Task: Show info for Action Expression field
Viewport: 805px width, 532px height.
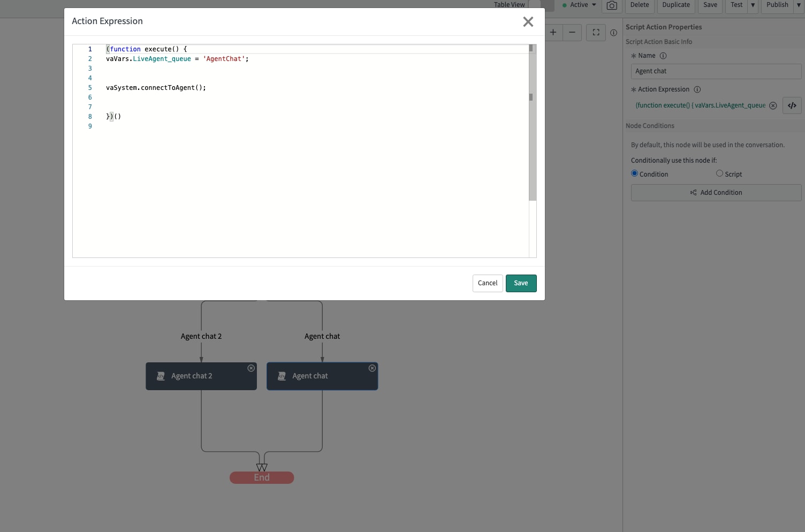Action: (x=697, y=89)
